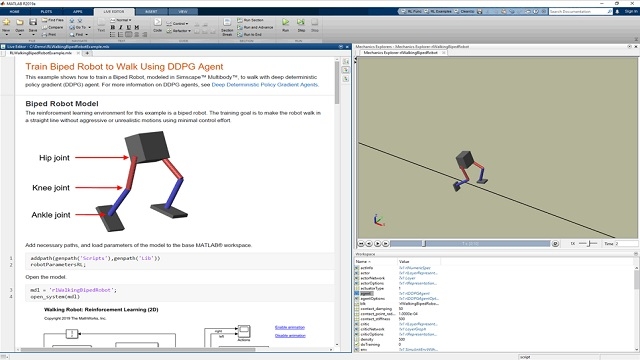Click the numbered list icon
Image resolution: width=640 pixels, height=360 pixels.
120,35
